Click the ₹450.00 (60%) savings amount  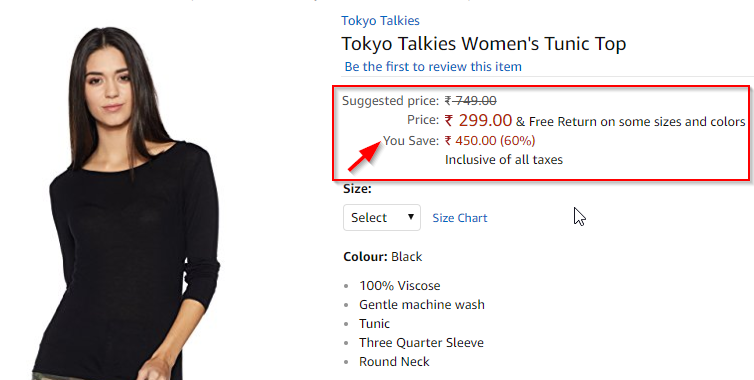490,140
